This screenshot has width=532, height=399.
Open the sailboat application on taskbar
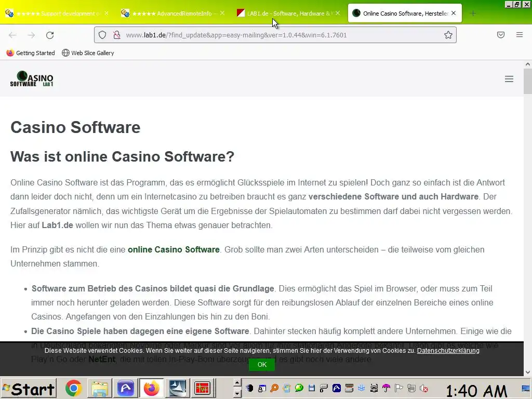click(x=178, y=389)
